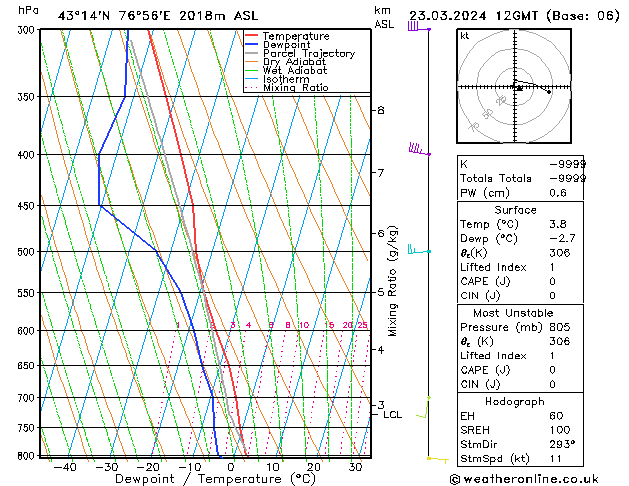Click the Surface Temp value '3.8'
629x486 pixels.
tap(558, 224)
